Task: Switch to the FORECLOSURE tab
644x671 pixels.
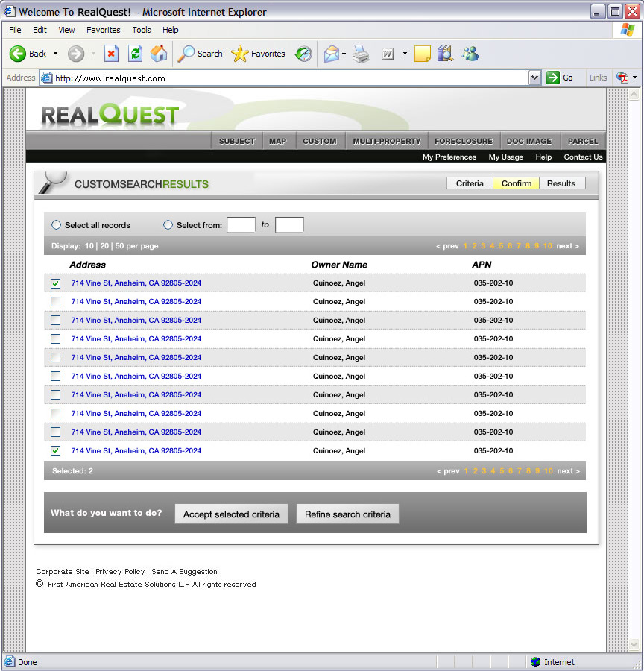Action: pos(464,141)
